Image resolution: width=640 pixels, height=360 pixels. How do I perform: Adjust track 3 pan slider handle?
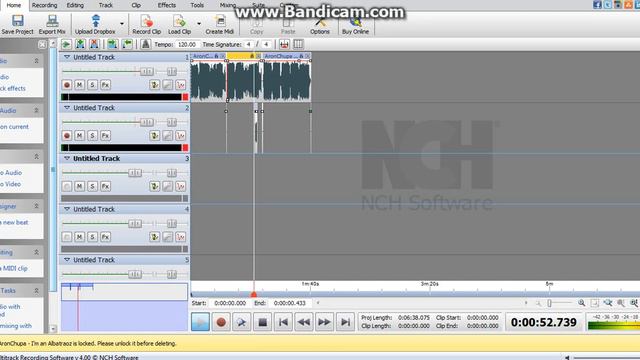172,173
